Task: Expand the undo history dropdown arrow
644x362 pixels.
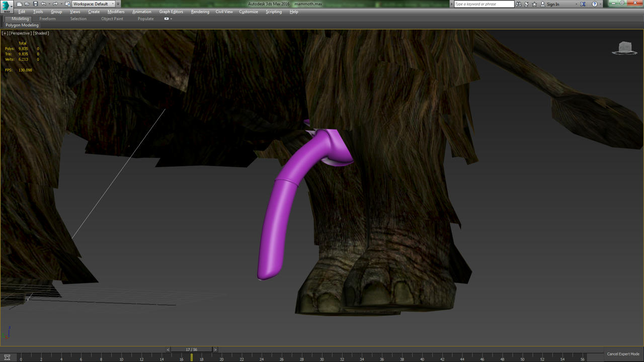Action: click(x=49, y=4)
